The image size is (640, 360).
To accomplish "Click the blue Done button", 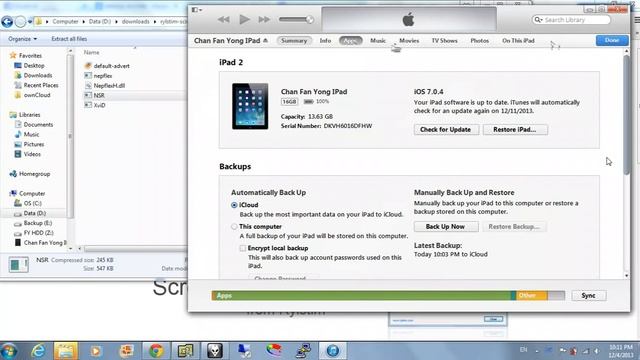I will click(x=612, y=40).
